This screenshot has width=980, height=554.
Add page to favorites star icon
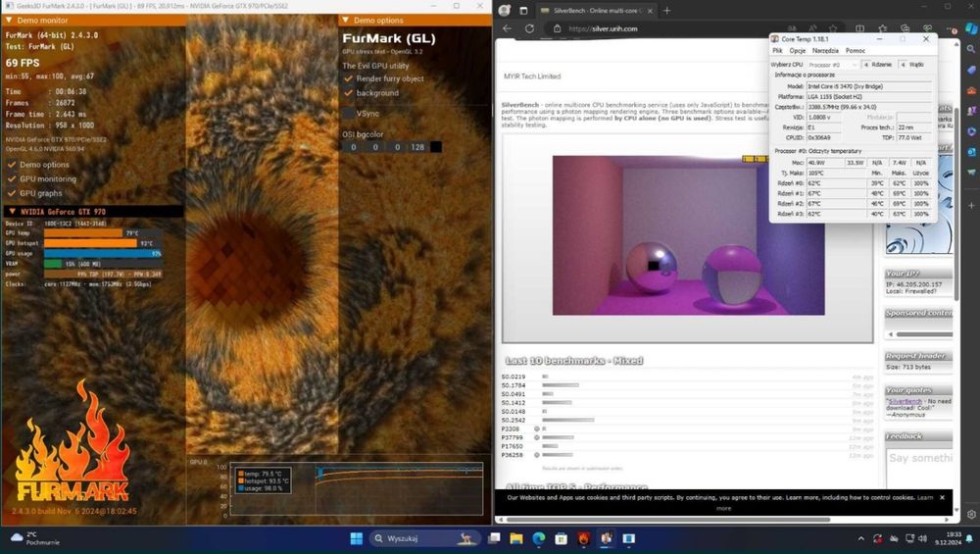[x=833, y=28]
